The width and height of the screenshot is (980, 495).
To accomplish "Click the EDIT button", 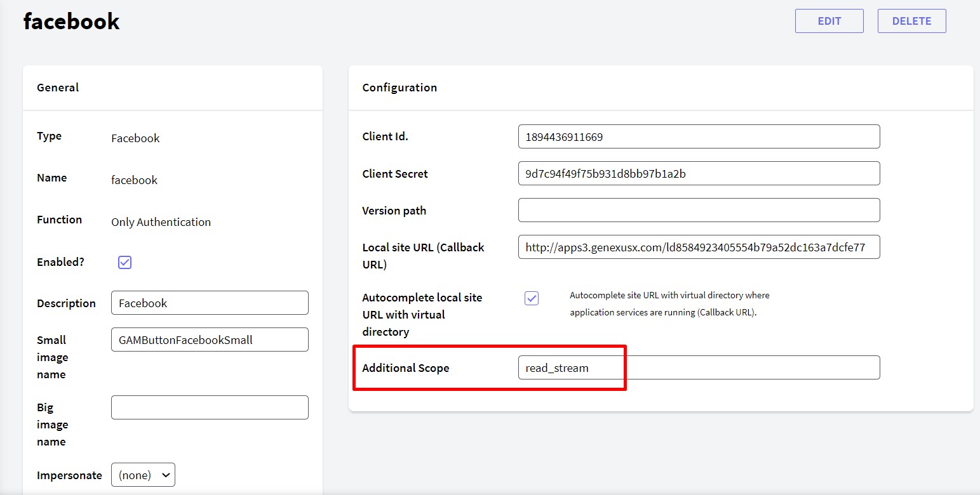I will tap(829, 21).
